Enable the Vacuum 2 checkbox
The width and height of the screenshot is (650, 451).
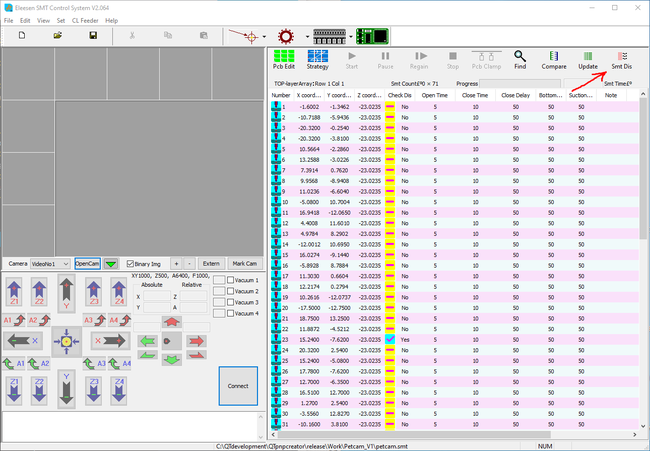pos(230,291)
